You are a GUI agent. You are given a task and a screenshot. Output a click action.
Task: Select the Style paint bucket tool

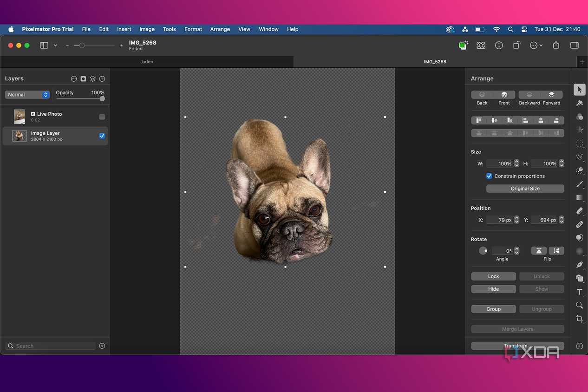click(579, 103)
